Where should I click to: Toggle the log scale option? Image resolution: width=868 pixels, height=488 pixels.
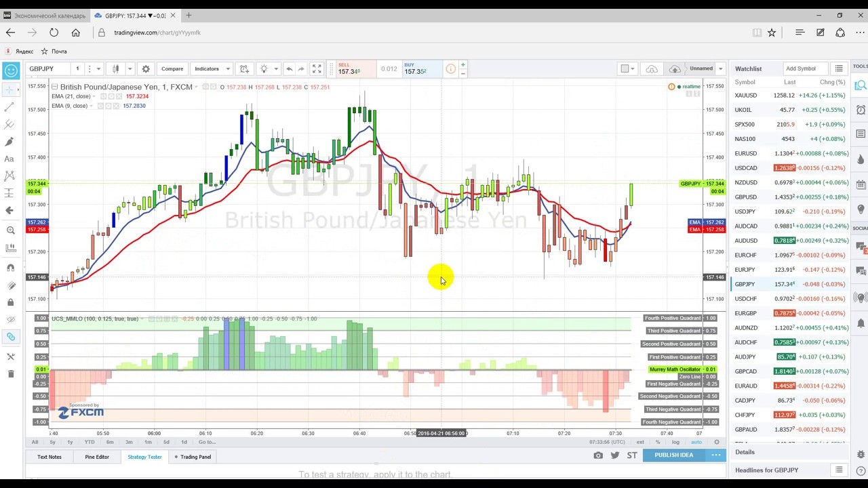675,442
